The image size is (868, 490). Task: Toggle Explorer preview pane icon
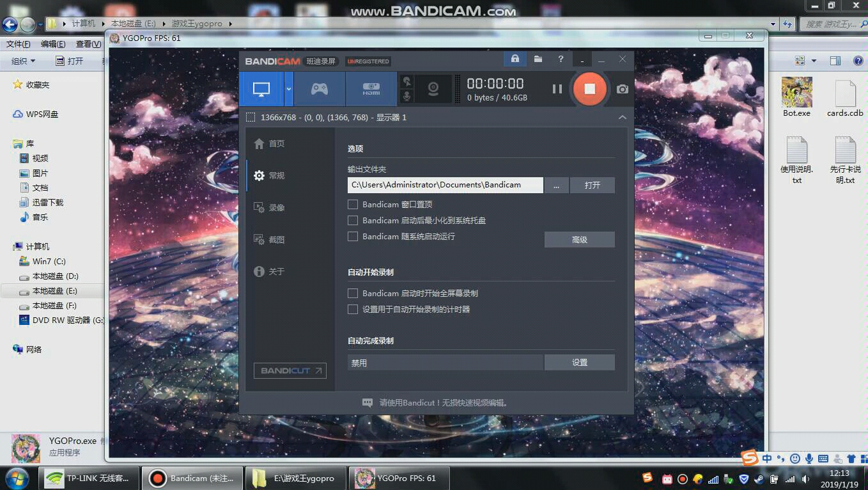point(835,61)
